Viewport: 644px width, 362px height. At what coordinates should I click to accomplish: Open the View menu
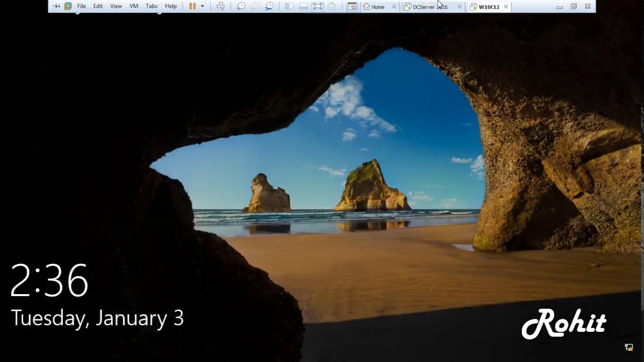point(116,7)
